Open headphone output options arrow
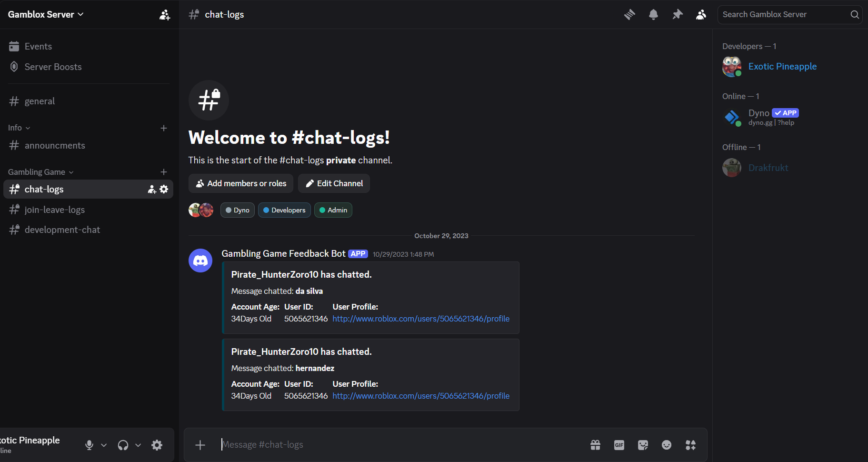 click(x=138, y=445)
